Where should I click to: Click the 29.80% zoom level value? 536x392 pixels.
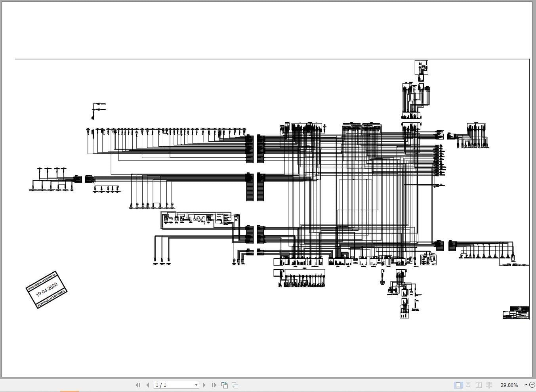[x=509, y=385]
